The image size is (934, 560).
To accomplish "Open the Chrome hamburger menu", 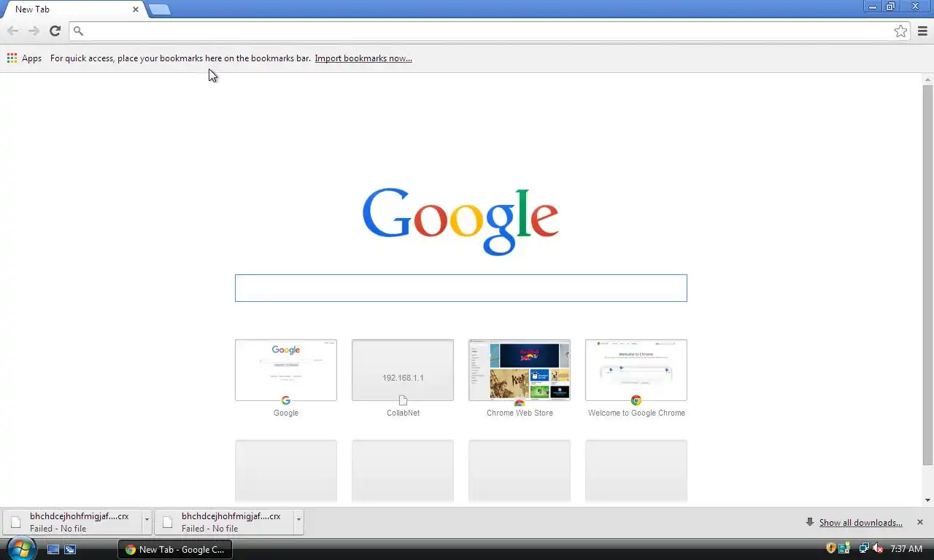I will click(922, 31).
